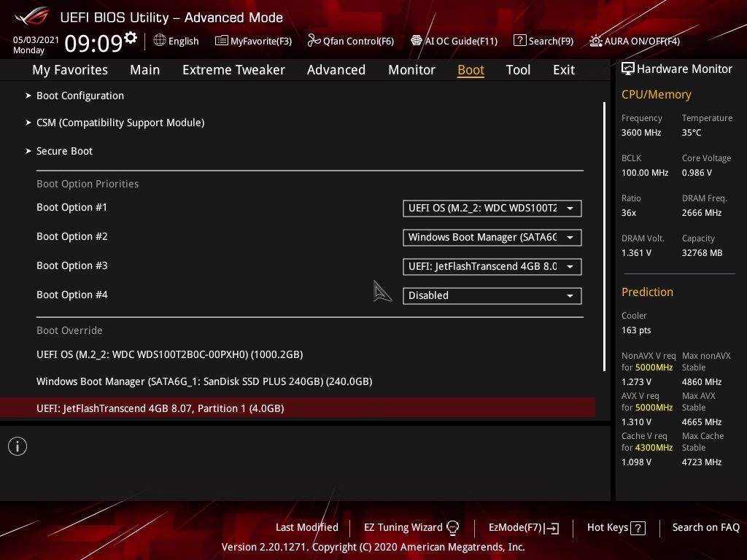This screenshot has width=747, height=560.
Task: Click the Search on FAQ link
Action: point(705,528)
